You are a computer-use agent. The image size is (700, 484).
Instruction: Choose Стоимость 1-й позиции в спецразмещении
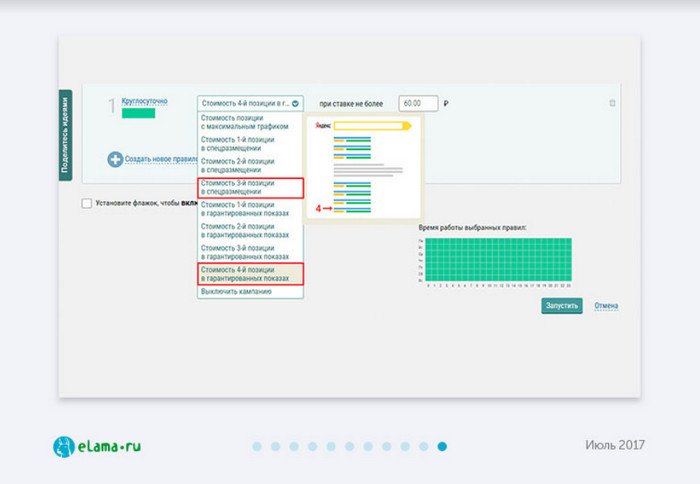tap(250, 144)
